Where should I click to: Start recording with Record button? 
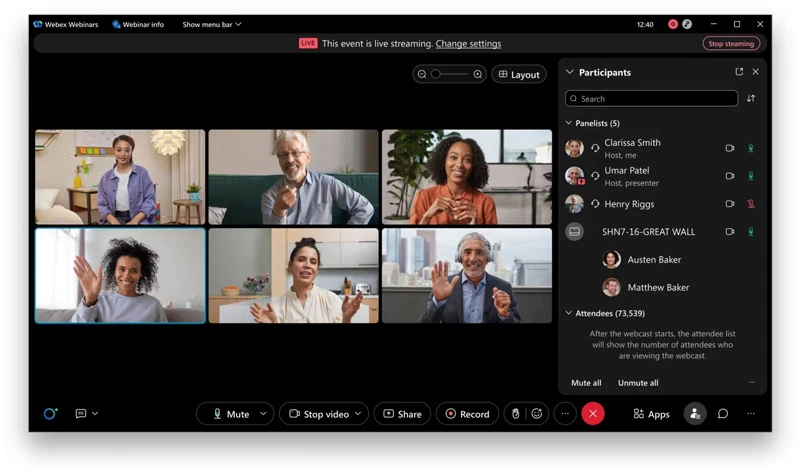467,414
